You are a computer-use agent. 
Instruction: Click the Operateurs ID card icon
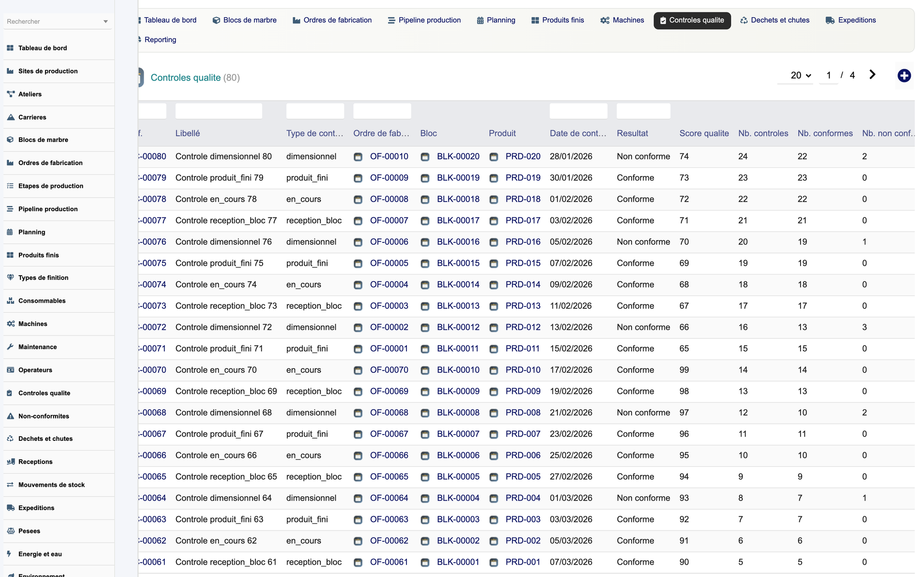pos(10,370)
